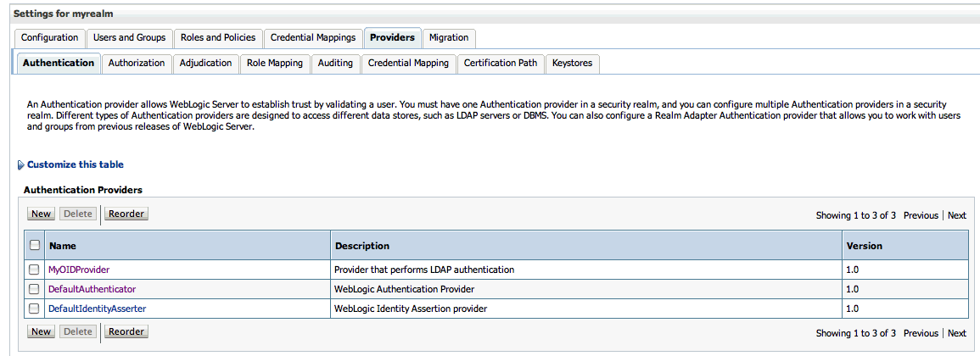Check the MyOIDProvider row checkbox
This screenshot has width=980, height=356.
point(35,270)
